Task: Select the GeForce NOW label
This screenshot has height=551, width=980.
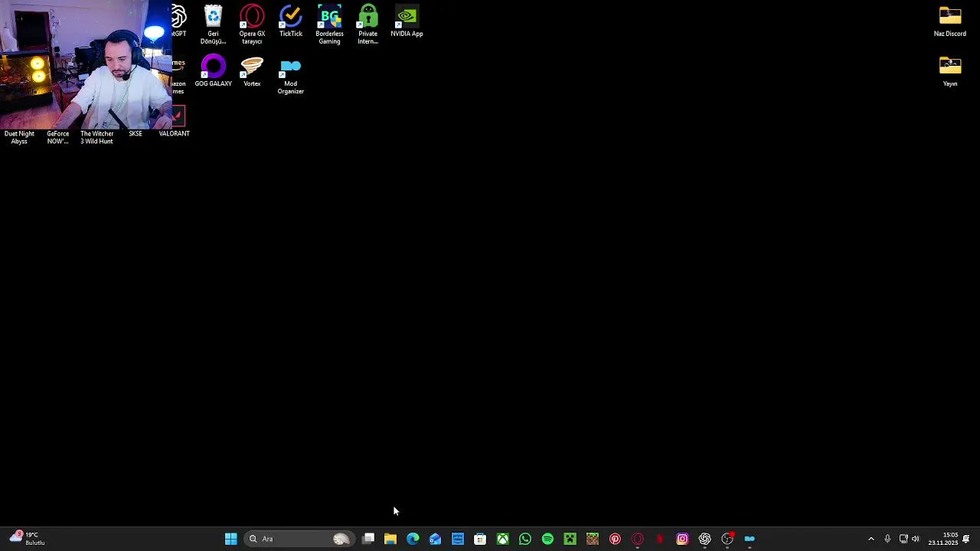Action: pyautogui.click(x=58, y=138)
